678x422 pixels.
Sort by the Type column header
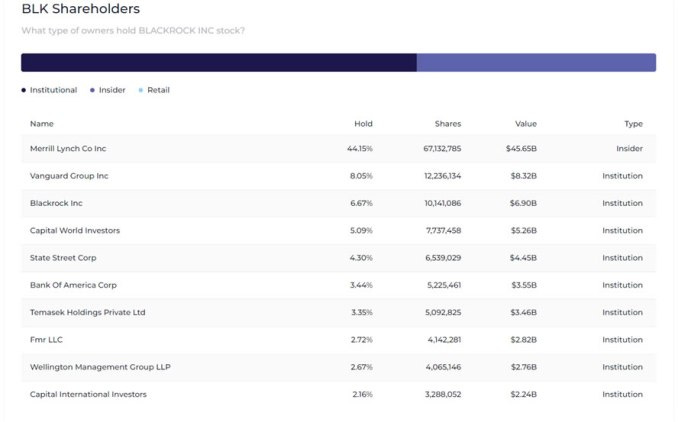tap(633, 124)
